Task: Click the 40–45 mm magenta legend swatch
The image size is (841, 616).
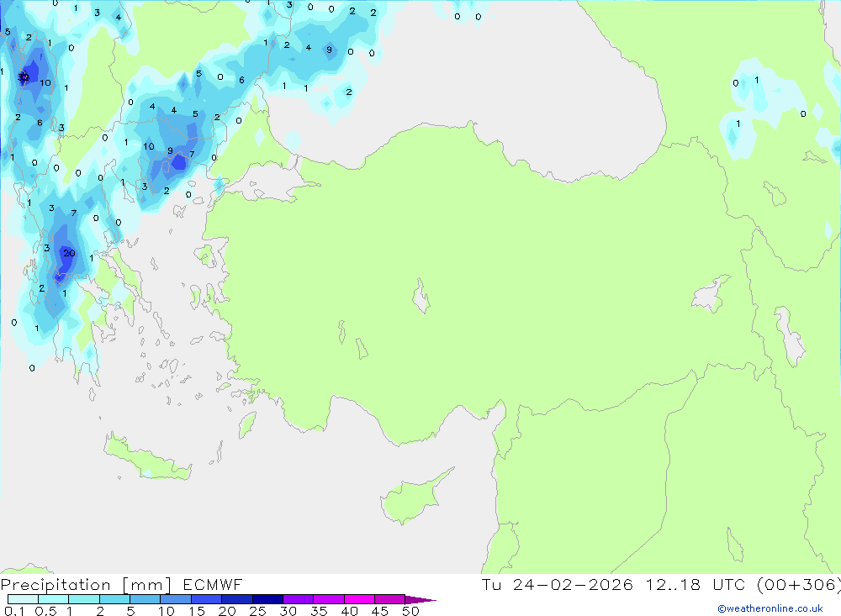Action: coord(359,599)
